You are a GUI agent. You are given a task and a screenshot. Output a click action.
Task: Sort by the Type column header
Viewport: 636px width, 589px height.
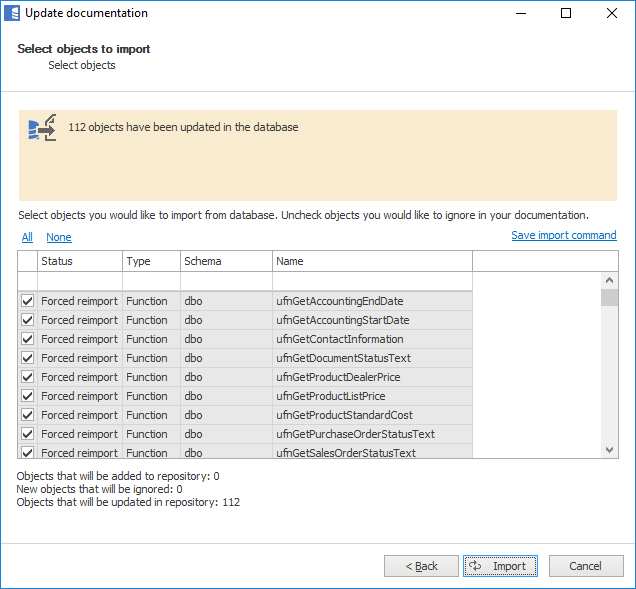(x=150, y=261)
